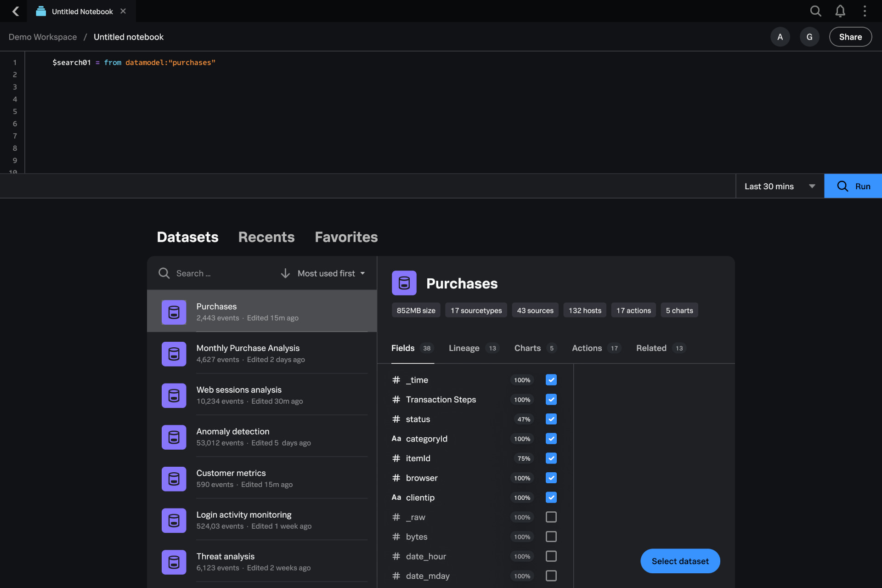882x588 pixels.
Task: Open the vertical three-dot menu
Action: (x=865, y=11)
